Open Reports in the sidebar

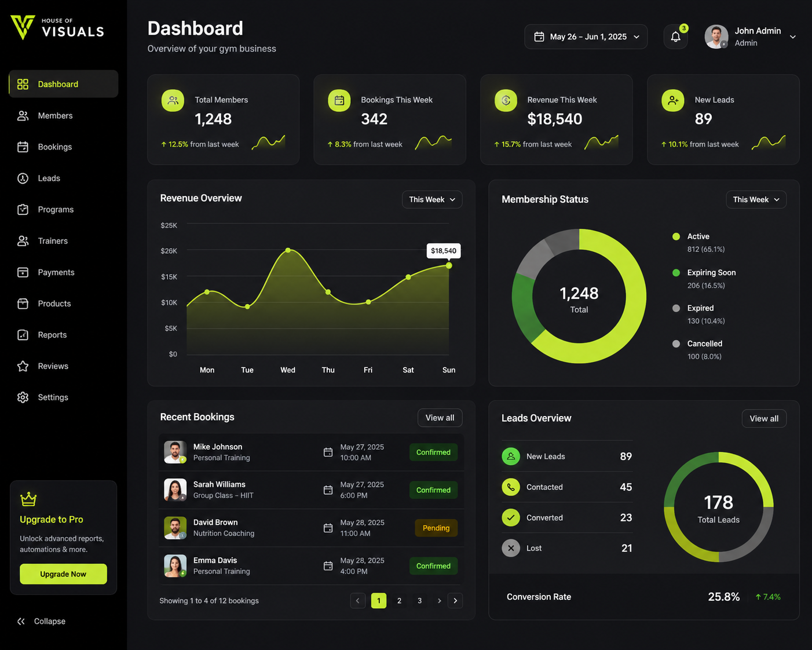click(x=64, y=335)
